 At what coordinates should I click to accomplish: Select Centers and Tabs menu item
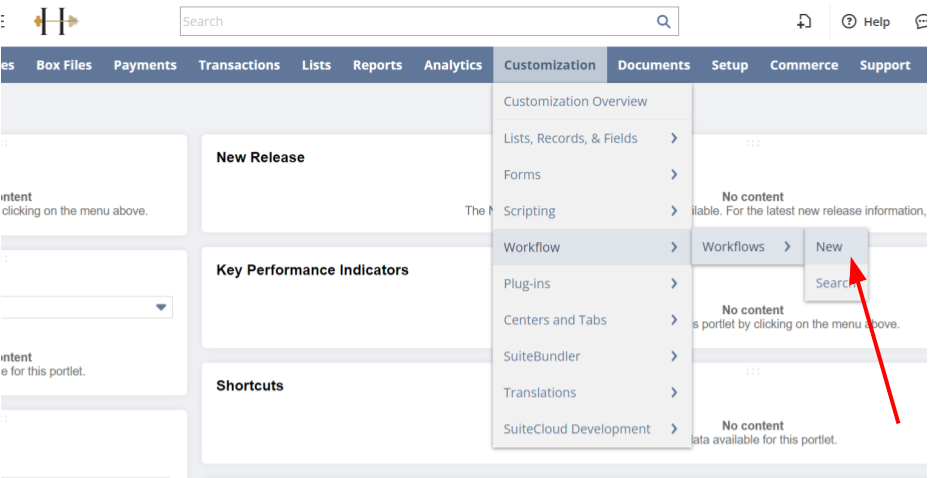click(x=555, y=320)
